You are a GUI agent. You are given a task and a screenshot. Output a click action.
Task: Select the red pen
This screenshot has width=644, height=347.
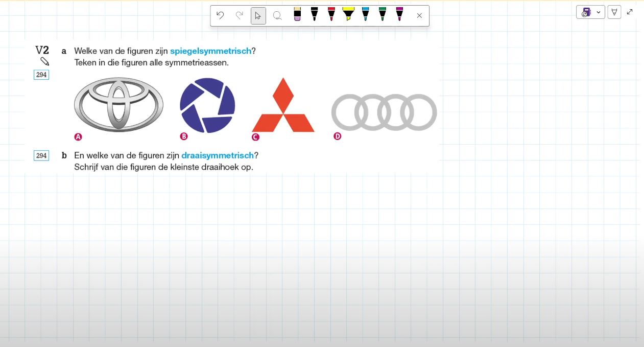pos(331,14)
